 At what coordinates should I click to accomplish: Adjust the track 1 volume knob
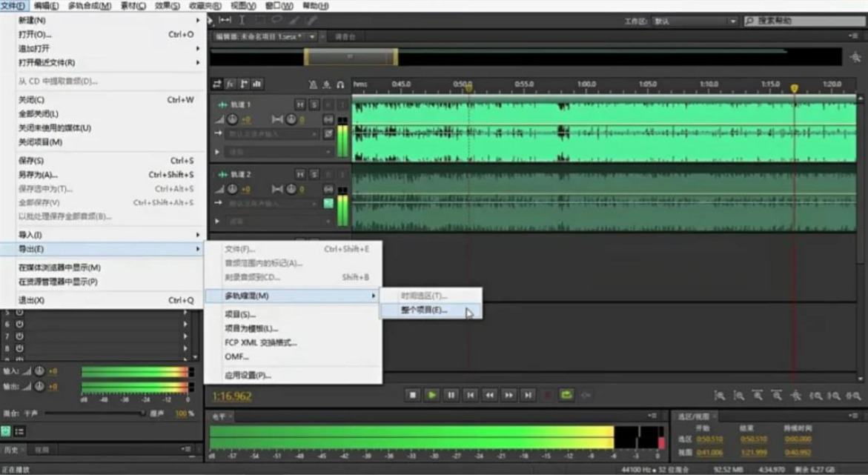[233, 119]
